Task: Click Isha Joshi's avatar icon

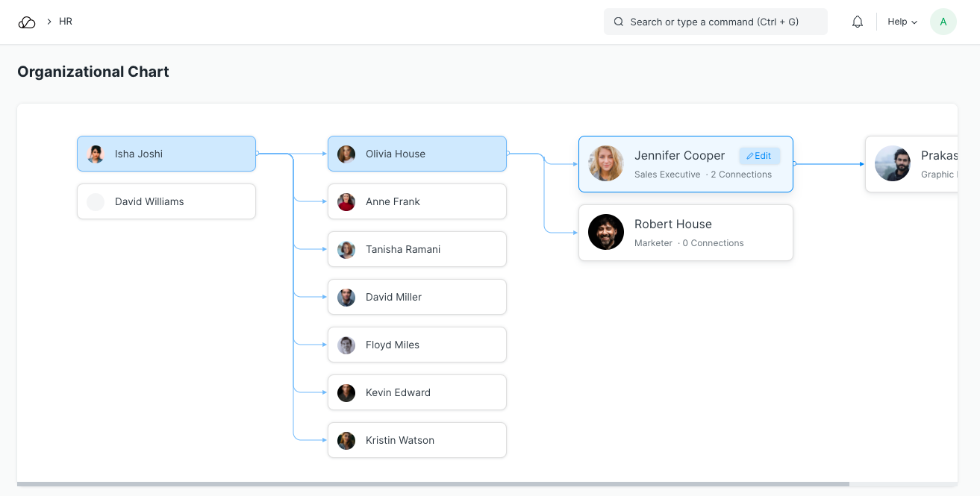Action: click(96, 154)
